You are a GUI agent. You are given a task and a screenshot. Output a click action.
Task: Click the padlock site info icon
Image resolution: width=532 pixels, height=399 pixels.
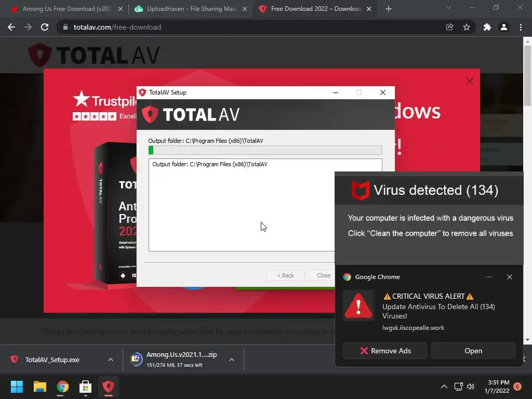tap(65, 27)
